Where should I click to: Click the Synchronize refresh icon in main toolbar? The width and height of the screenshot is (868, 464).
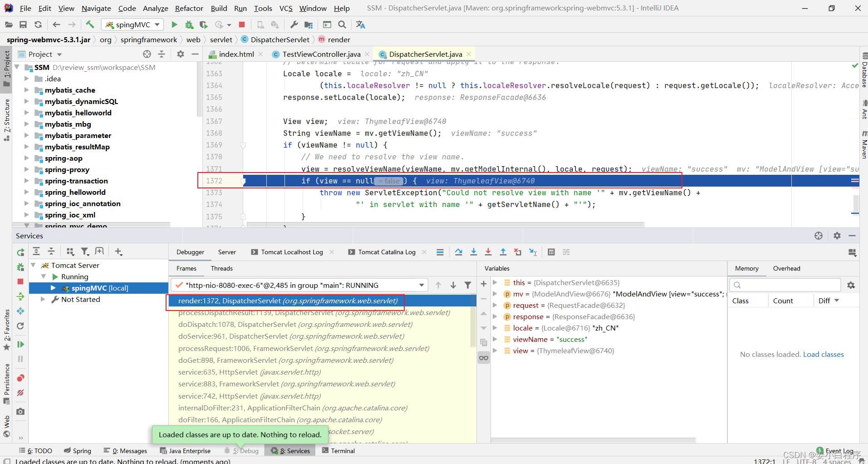[38, 25]
